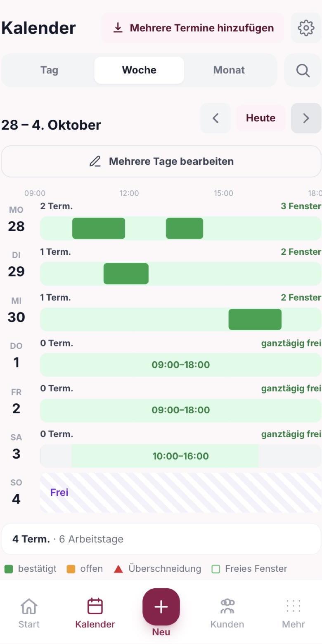This screenshot has height=644, width=322.
Task: Open Start home tab icon
Action: [29, 606]
